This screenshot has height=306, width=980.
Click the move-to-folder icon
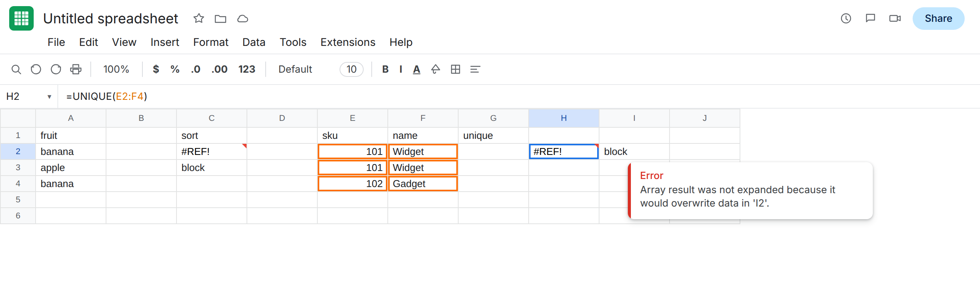point(220,18)
